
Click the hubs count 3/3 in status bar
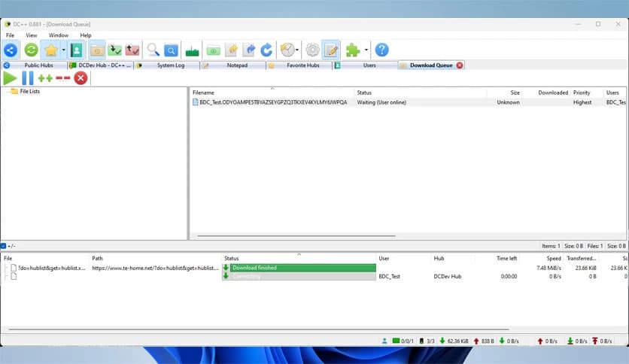(x=427, y=341)
